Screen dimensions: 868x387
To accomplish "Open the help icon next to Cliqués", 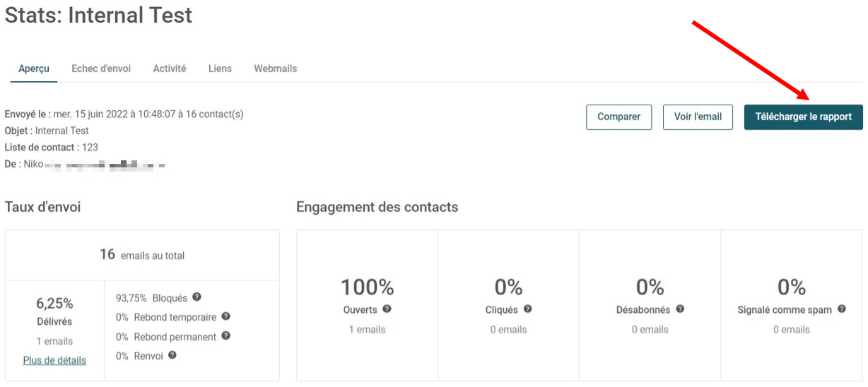I will tap(527, 309).
